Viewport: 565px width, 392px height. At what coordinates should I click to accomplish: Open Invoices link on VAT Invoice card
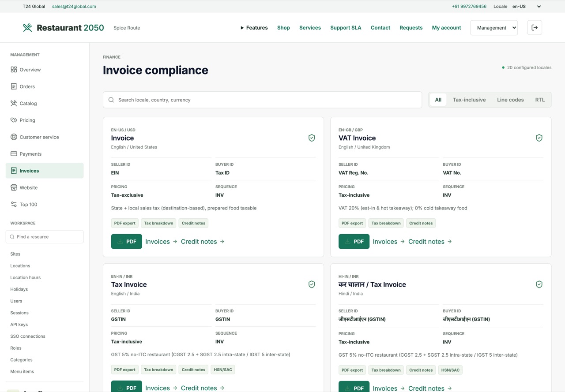pos(388,242)
